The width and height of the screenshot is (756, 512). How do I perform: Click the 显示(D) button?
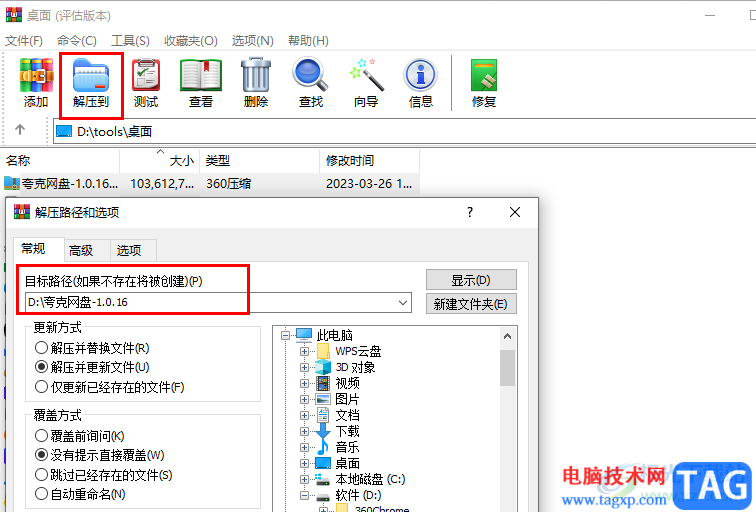click(x=471, y=280)
